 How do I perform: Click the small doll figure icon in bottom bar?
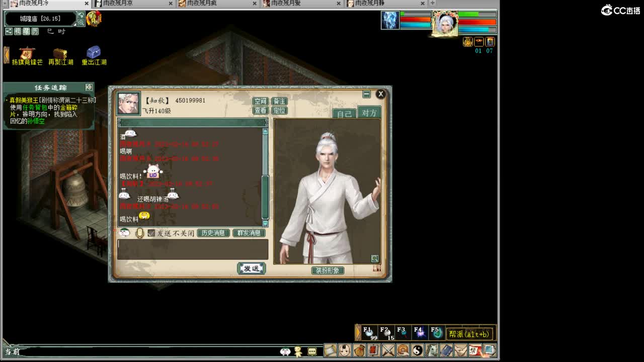click(x=298, y=351)
